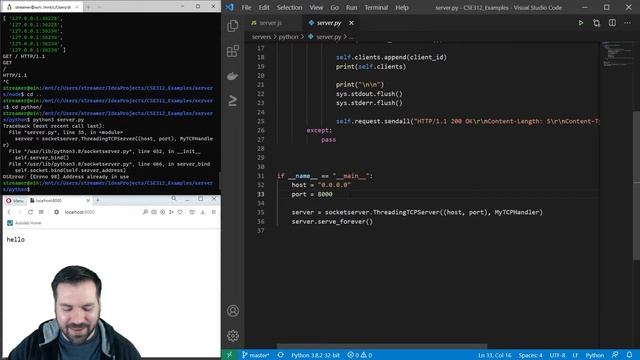Click the master branch status item
The image size is (640, 360).
tap(256, 355)
